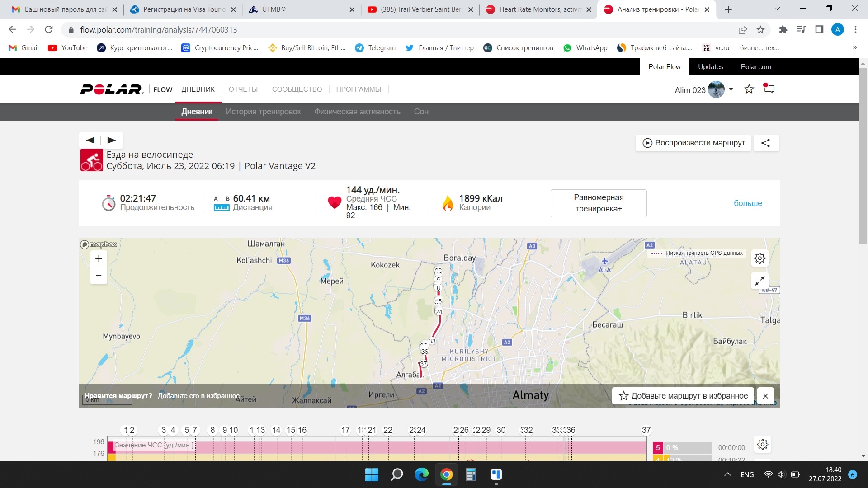Zoom out on the map

[x=99, y=276]
